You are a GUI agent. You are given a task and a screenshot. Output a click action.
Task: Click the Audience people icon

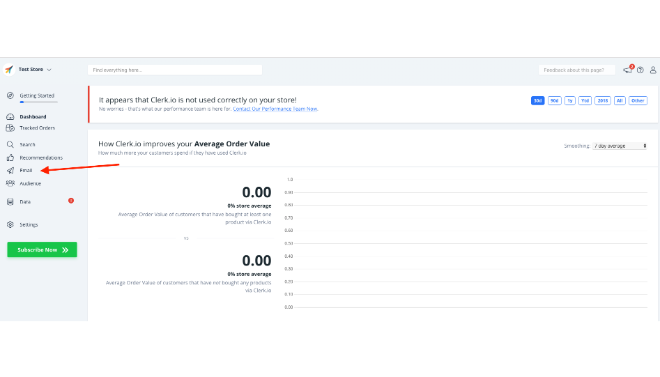(11, 183)
